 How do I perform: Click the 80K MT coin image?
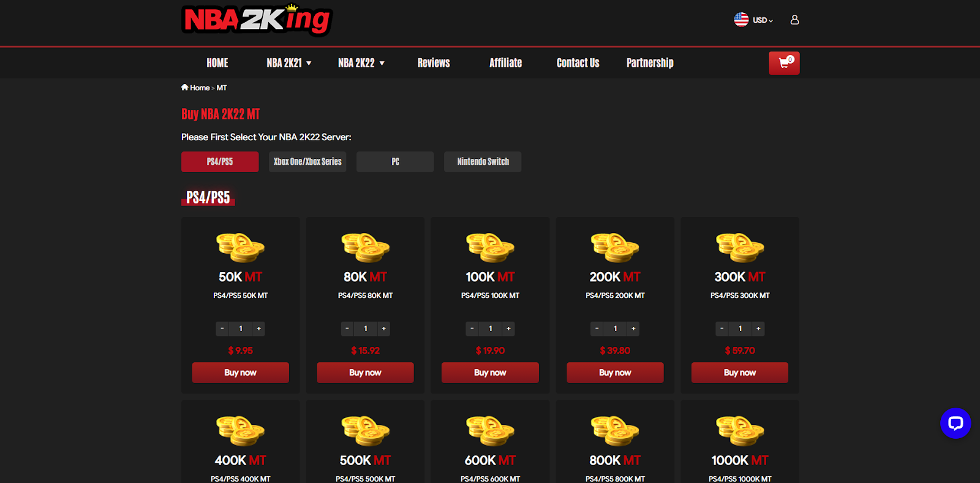366,247
